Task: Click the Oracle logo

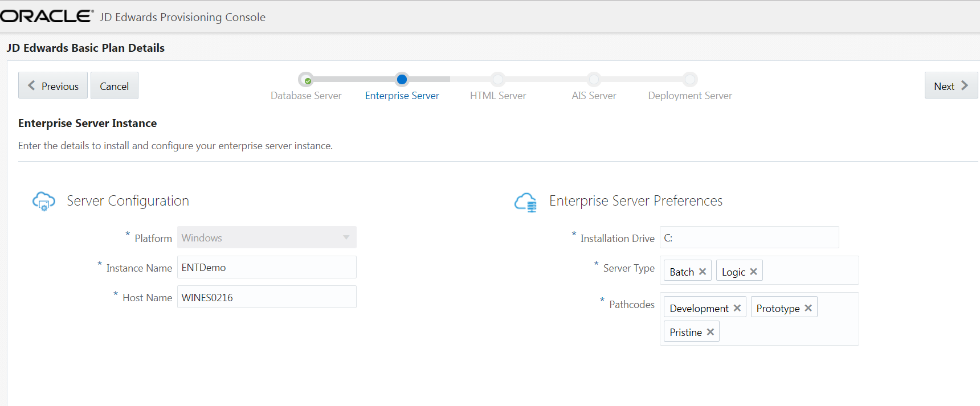Action: pos(47,17)
